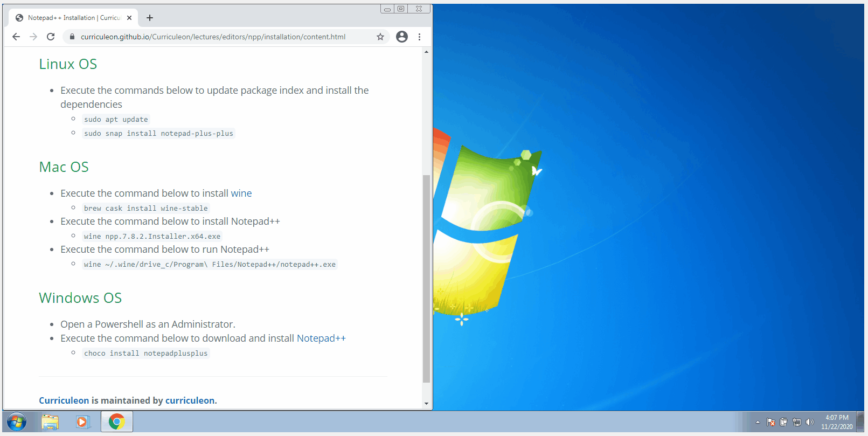Click the page scrollbar up arrow
The height and width of the screenshot is (436, 868).
[426, 52]
